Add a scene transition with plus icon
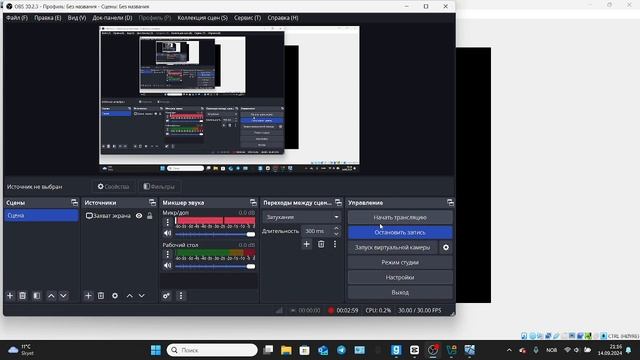640x360 pixels. pos(307,244)
